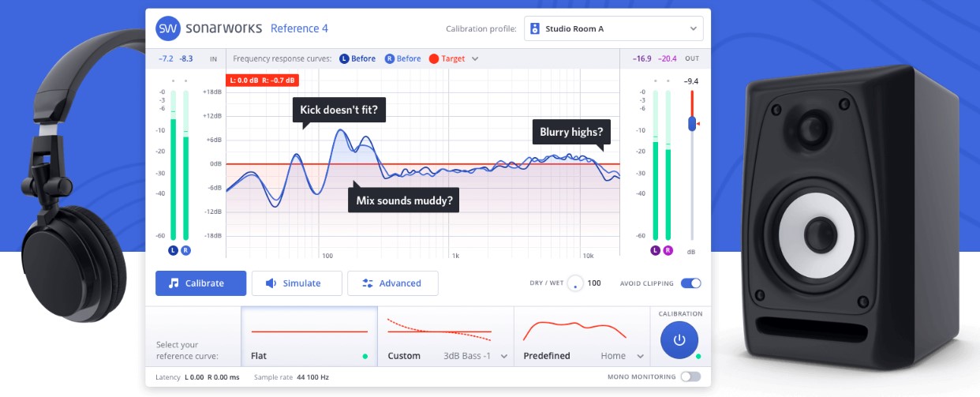The image size is (980, 397).
Task: Toggle the Avoid Clipping switch
Action: click(x=690, y=283)
